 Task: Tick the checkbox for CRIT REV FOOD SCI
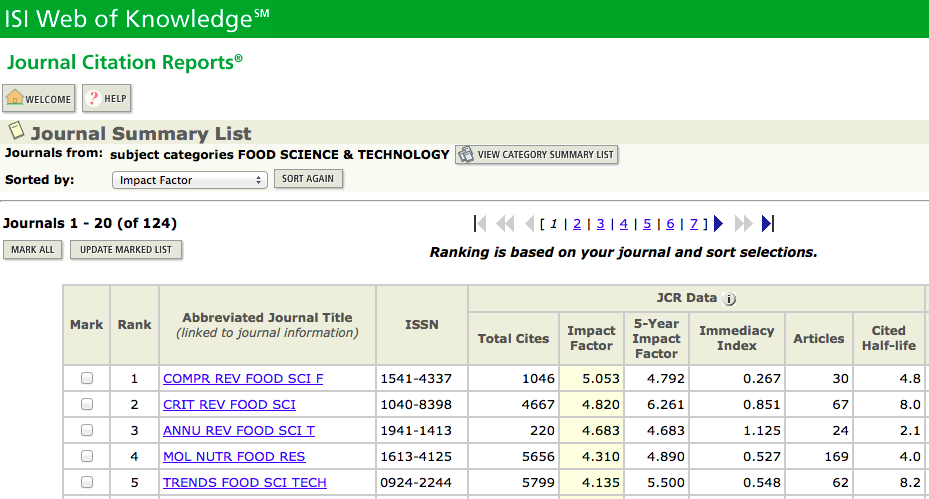click(87, 405)
